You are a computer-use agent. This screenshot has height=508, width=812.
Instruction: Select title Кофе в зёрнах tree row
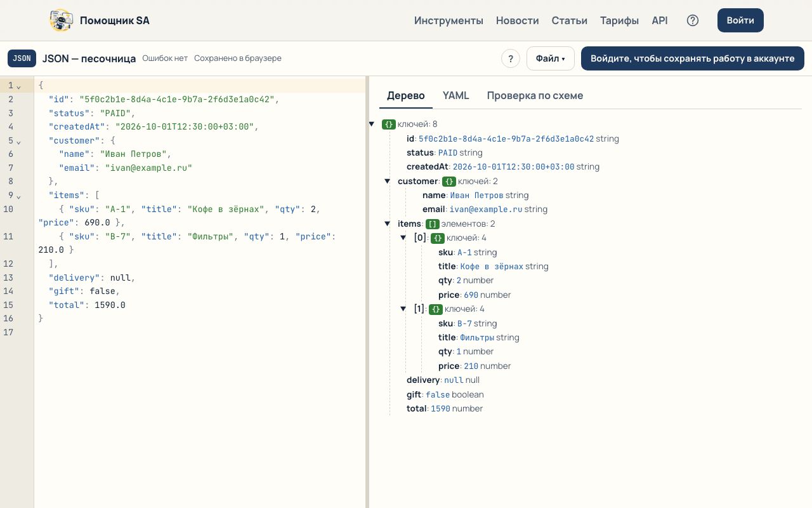coord(493,267)
